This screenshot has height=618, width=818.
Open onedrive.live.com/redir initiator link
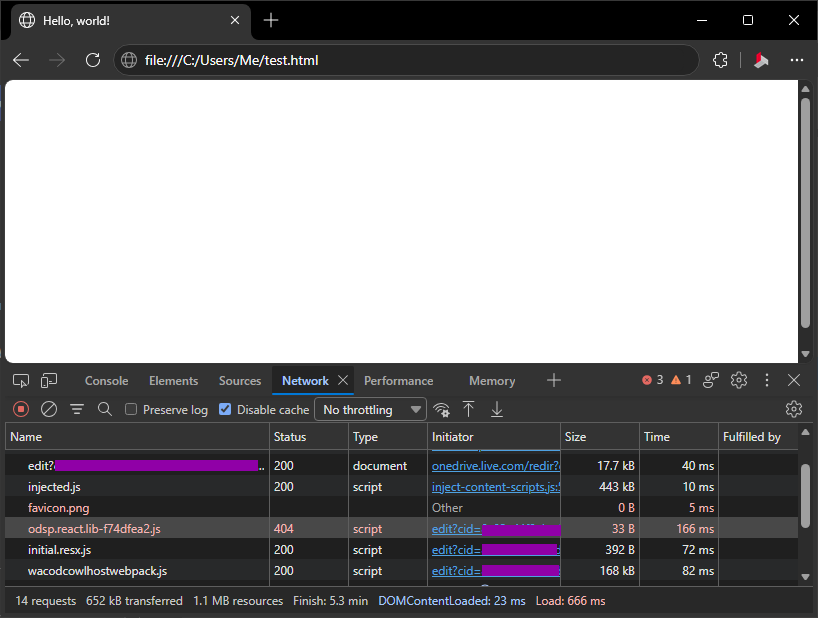click(x=496, y=466)
